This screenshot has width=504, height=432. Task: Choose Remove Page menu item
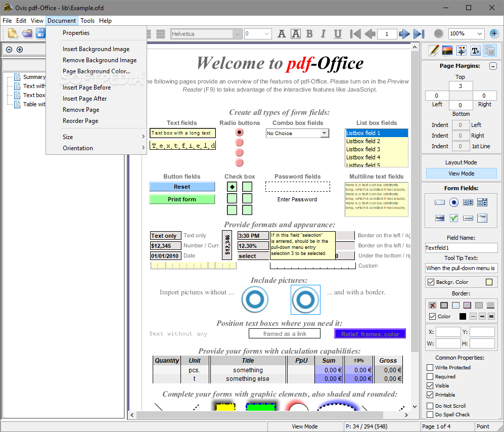[x=97, y=110]
